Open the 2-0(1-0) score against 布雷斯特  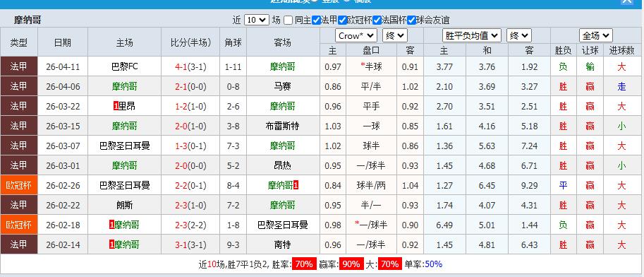click(x=190, y=126)
